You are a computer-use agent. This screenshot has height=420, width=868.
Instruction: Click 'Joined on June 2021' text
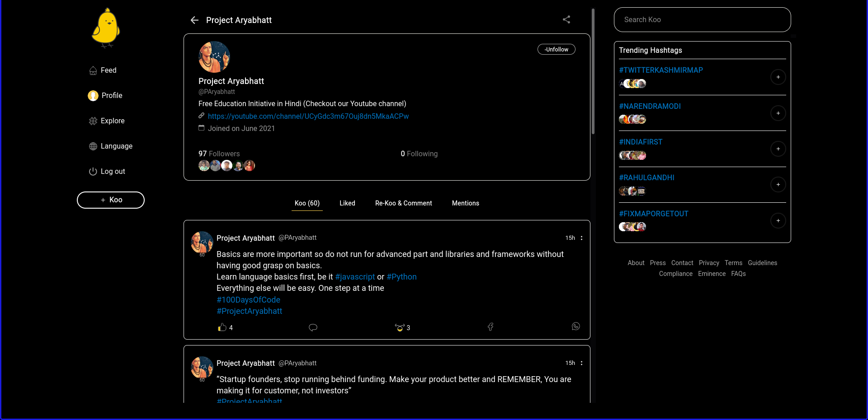pos(241,128)
